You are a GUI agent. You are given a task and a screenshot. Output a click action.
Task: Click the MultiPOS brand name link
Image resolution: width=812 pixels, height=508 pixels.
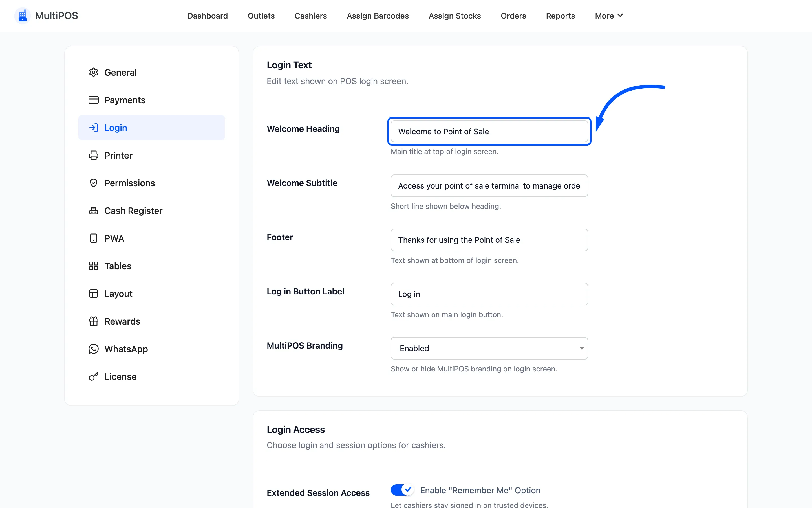click(x=56, y=16)
